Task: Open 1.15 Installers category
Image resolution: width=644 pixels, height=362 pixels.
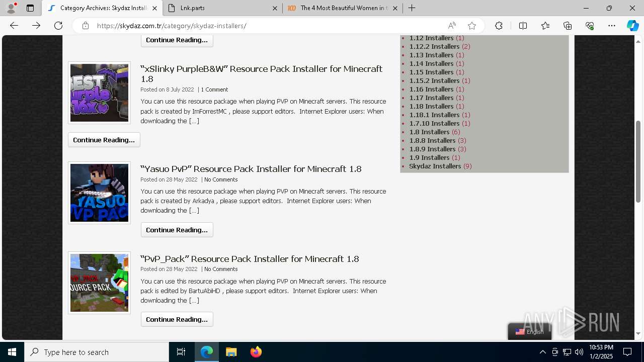Action: 431,72
